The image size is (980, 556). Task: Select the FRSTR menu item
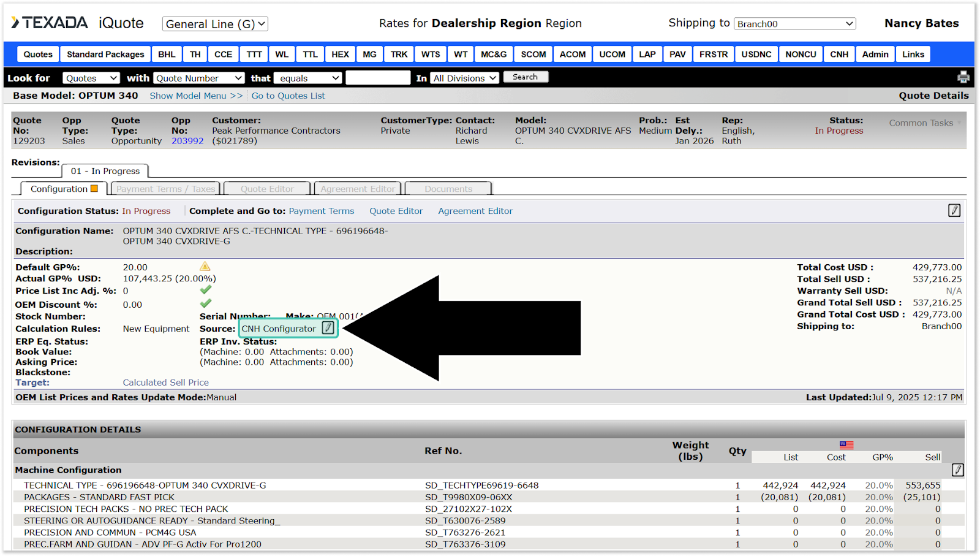(714, 54)
